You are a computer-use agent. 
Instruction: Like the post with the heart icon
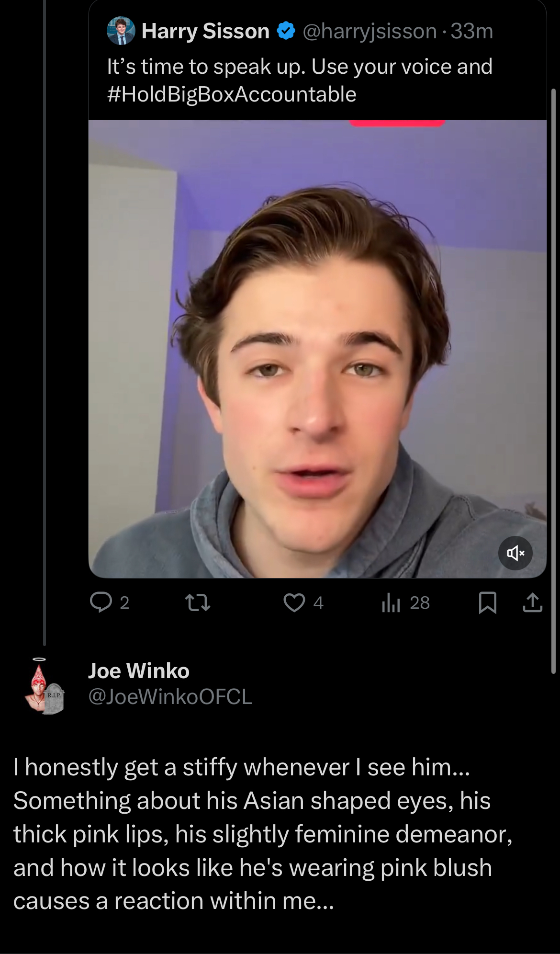pos(294,602)
